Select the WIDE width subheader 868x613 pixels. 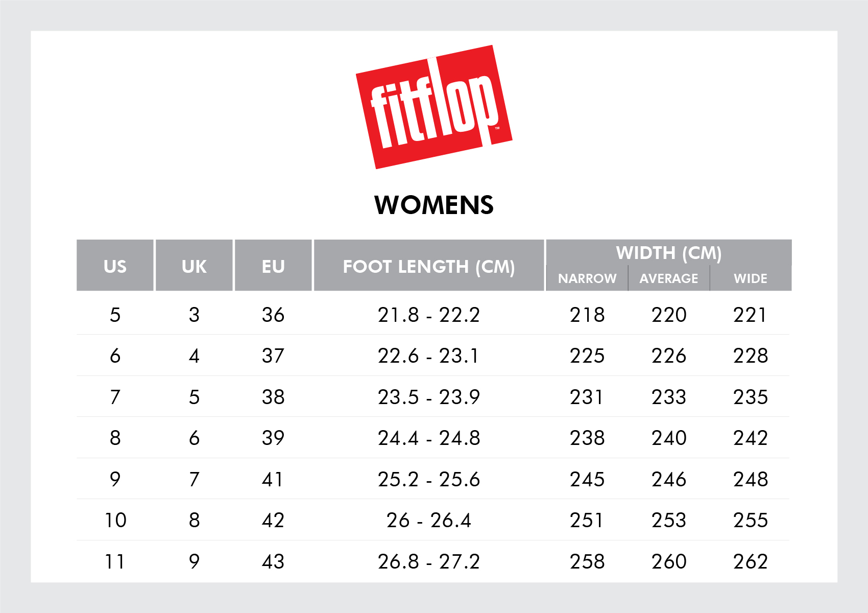pos(751,278)
